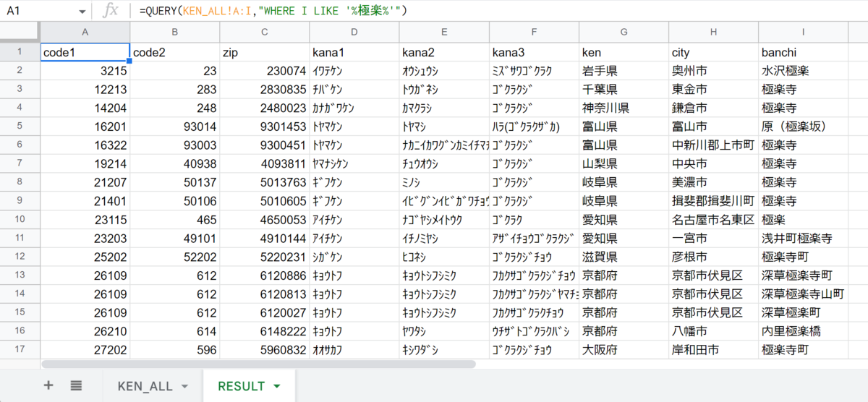Select column C header
Screen dimensions: 868x402
click(x=265, y=32)
